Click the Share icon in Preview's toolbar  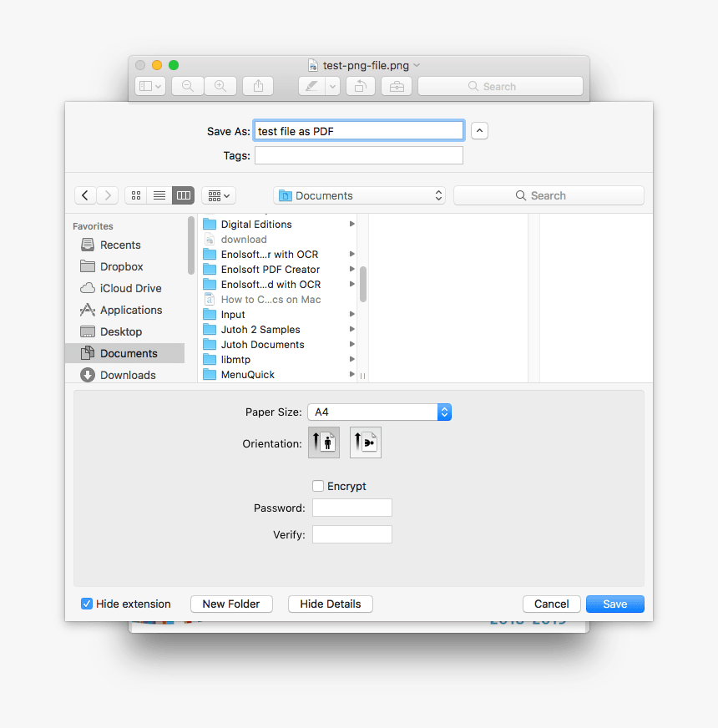pos(257,85)
